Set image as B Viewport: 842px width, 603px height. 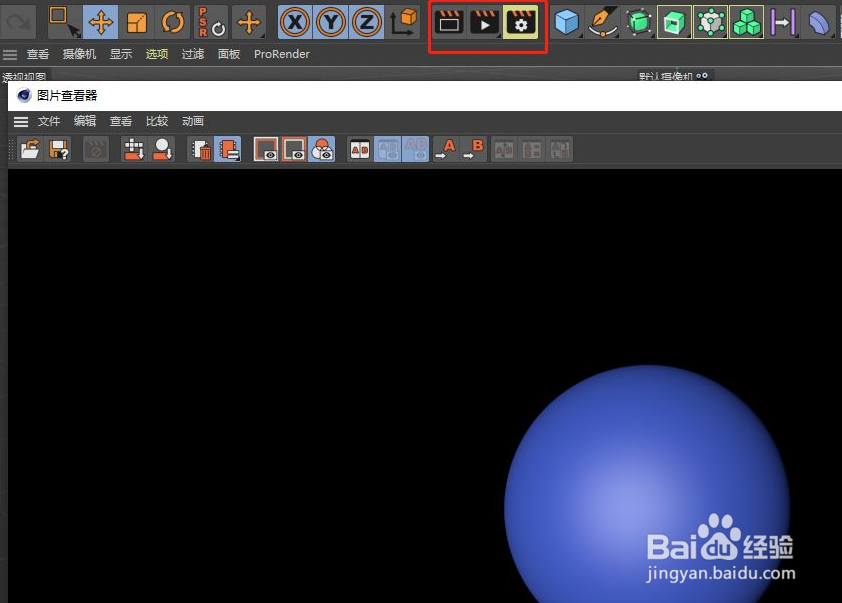point(474,149)
